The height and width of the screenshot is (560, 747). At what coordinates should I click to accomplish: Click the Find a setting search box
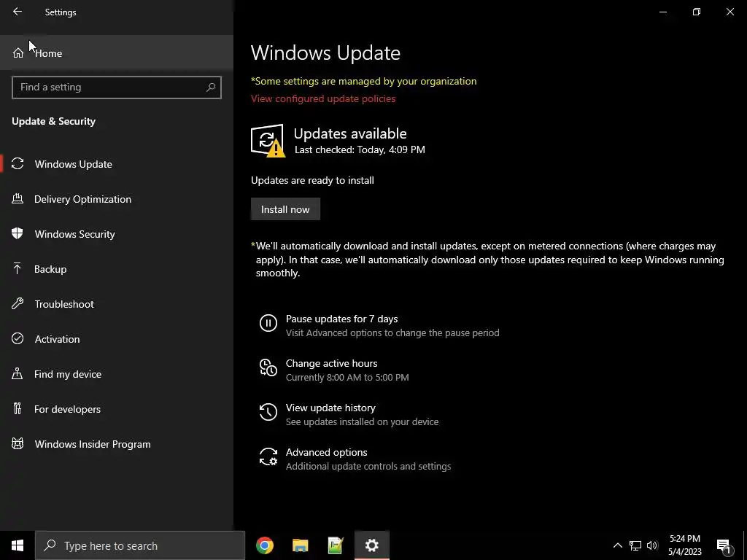click(116, 87)
